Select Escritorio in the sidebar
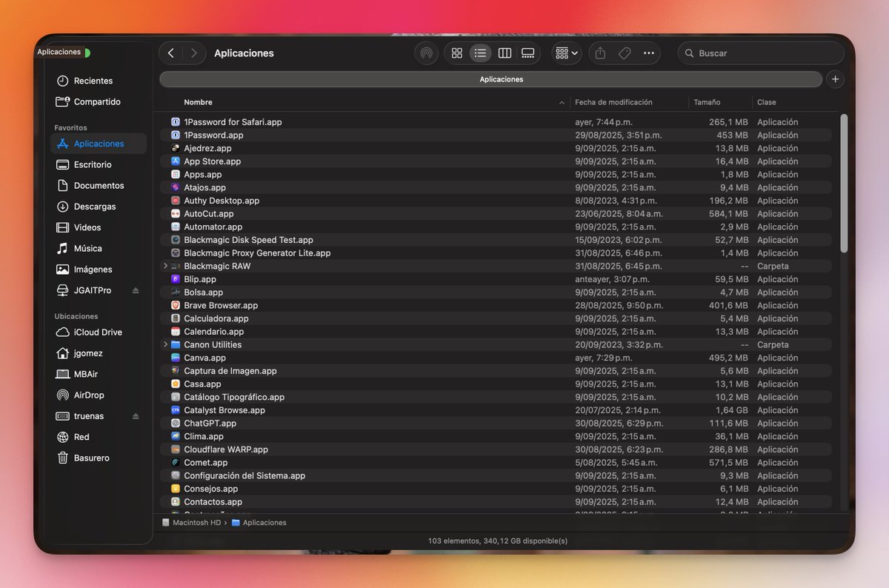The height and width of the screenshot is (588, 889). [93, 164]
